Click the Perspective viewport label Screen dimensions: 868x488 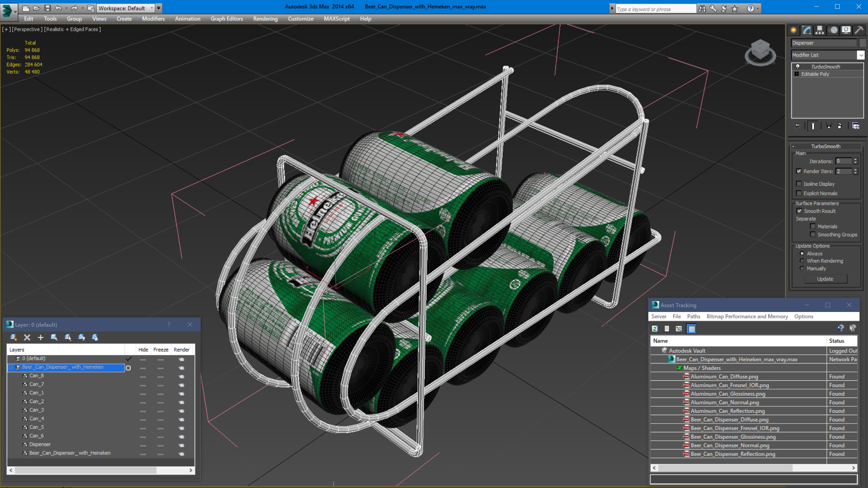(27, 29)
